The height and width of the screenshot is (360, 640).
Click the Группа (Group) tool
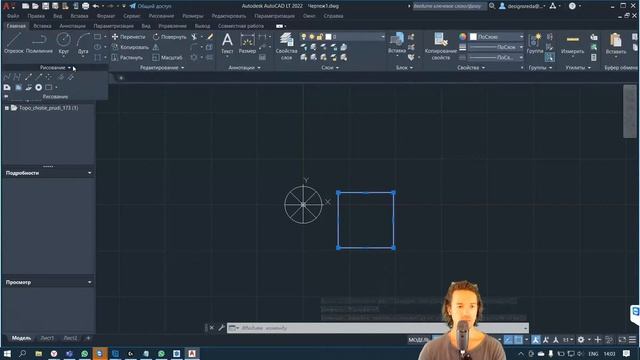tap(535, 43)
